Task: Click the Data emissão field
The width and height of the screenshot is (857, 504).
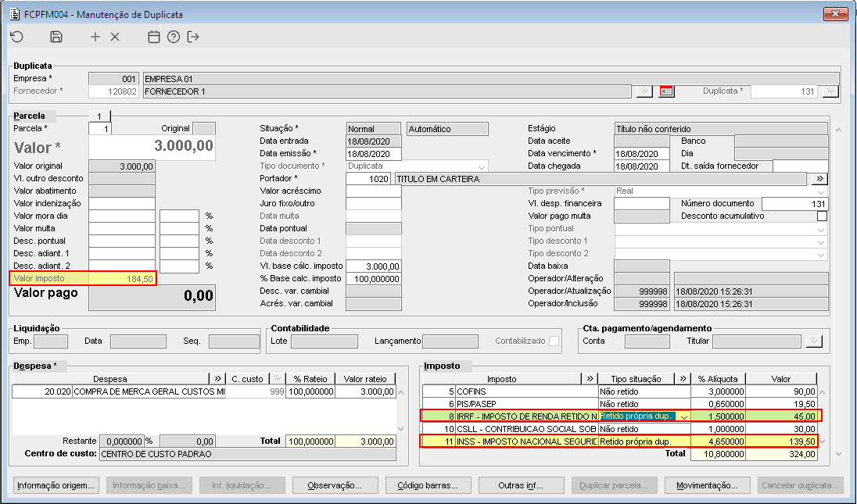Action: point(374,154)
